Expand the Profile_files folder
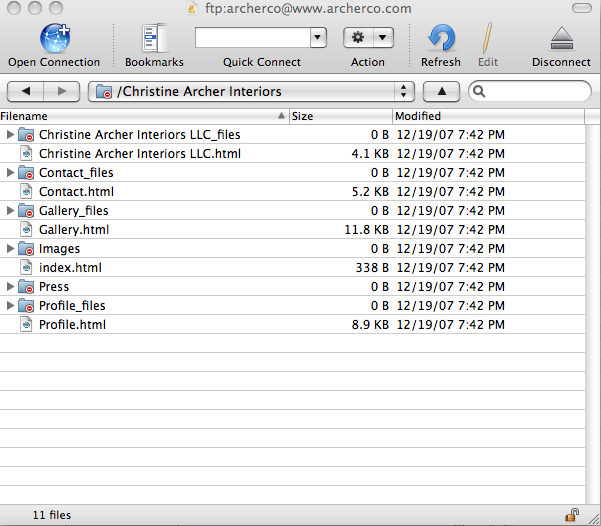 [10, 306]
